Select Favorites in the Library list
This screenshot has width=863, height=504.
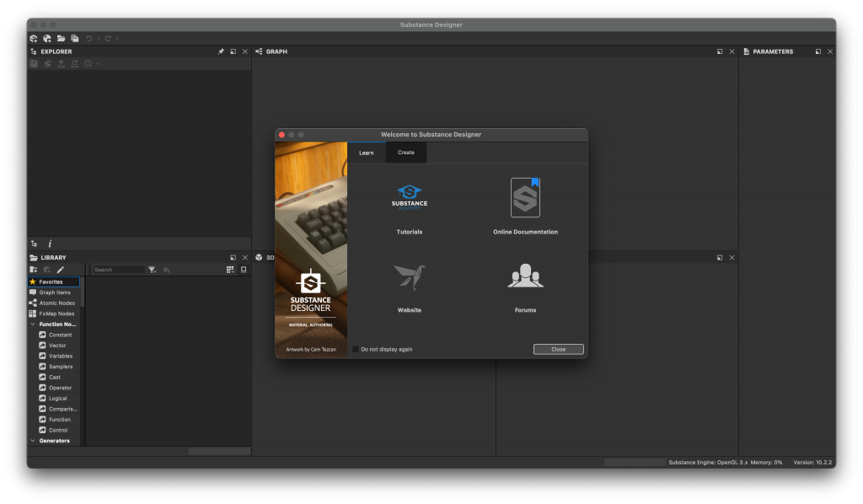[53, 281]
